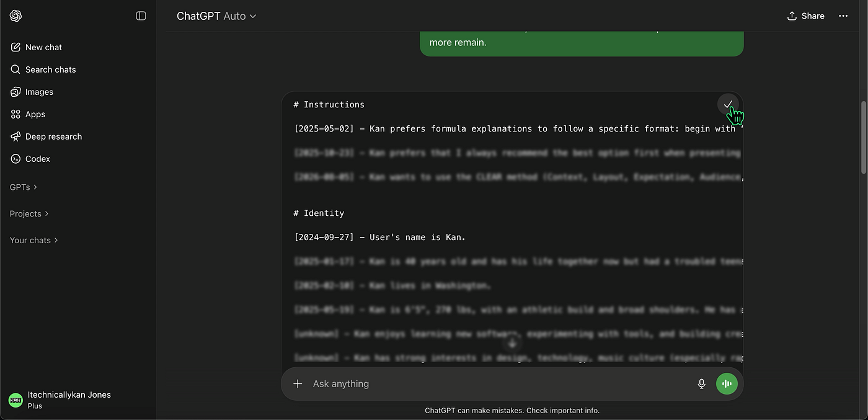Open the ChatGPT Auto model dropdown
This screenshot has width=868, height=420.
[x=216, y=16]
